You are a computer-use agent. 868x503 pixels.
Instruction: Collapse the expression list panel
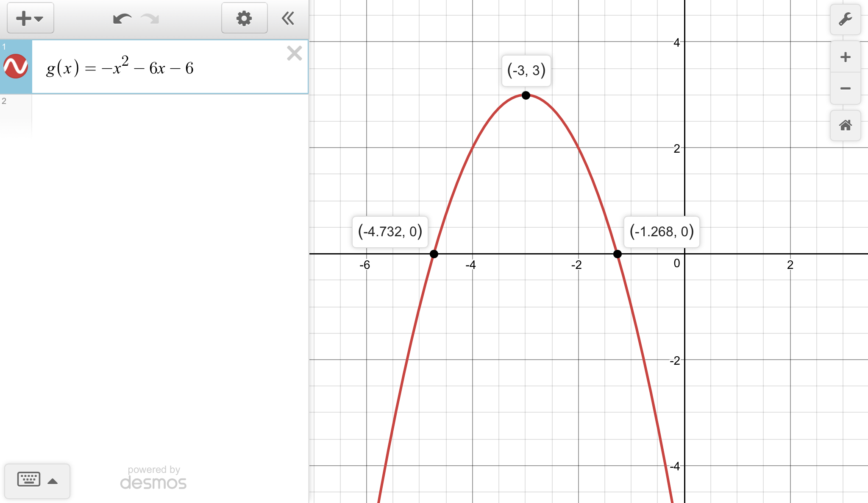tap(288, 18)
